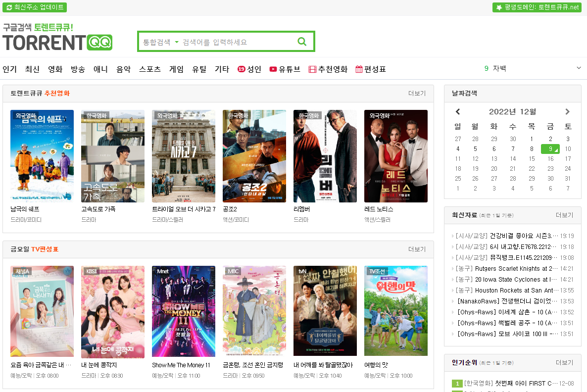The image size is (587, 392).
Task: Go to previous month in calendar
Action: tap(458, 112)
